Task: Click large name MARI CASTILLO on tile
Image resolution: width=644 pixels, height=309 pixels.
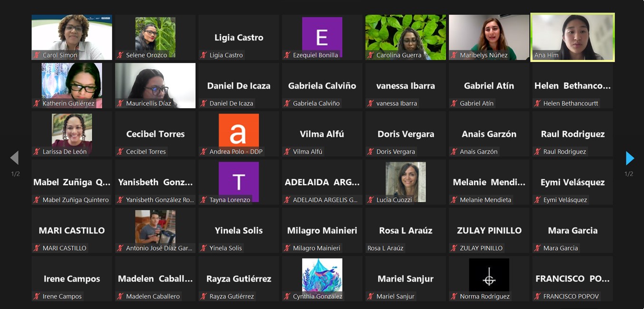Action: click(x=72, y=231)
